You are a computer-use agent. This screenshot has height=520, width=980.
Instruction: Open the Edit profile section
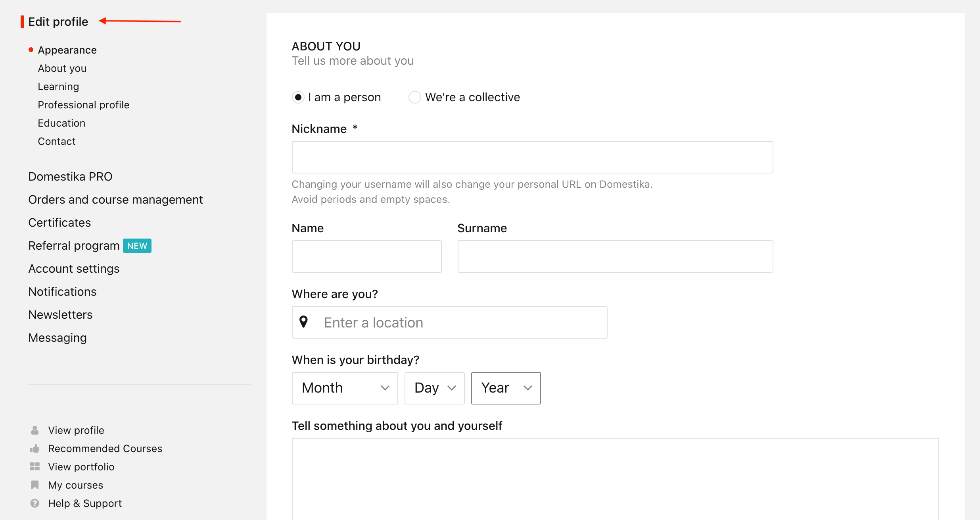point(58,22)
